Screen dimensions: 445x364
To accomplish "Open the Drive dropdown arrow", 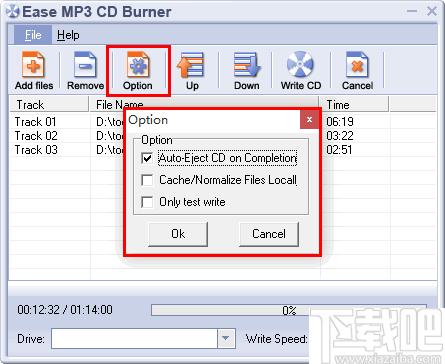I will click(x=226, y=338).
